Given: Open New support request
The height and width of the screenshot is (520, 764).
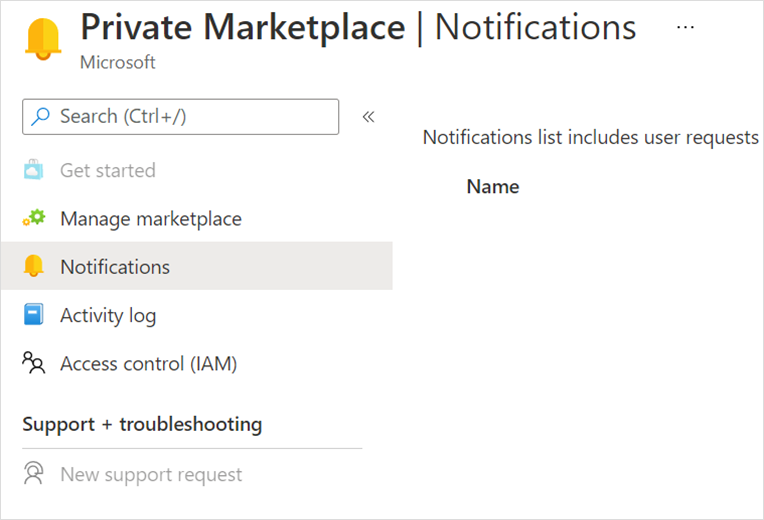Looking at the screenshot, I should [x=151, y=475].
